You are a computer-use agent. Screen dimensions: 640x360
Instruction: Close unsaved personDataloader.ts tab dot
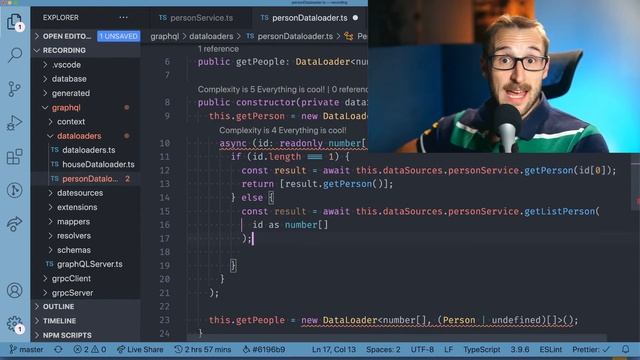tap(355, 18)
